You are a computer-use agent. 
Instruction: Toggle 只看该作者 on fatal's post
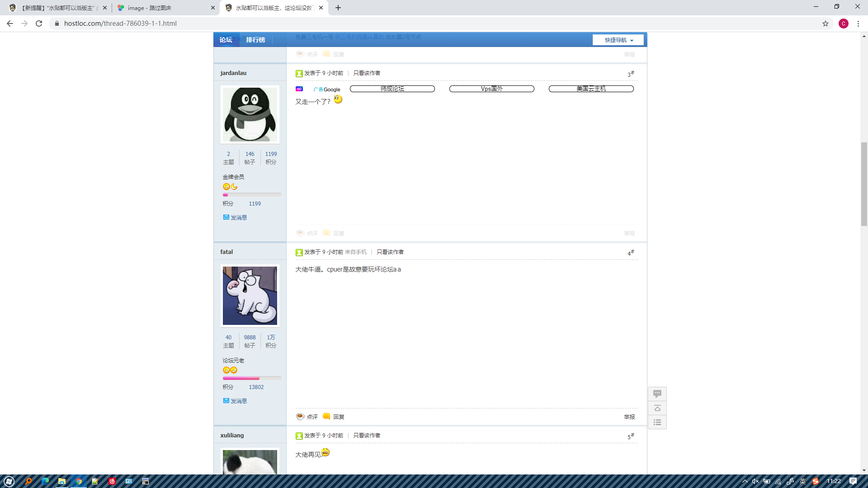pyautogui.click(x=390, y=252)
